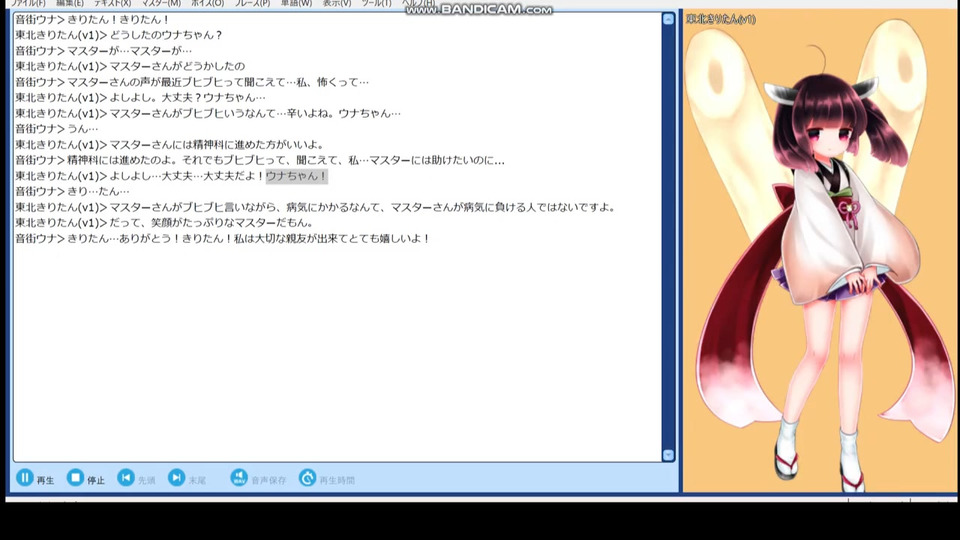Click the line 'きりたん！きりたん！'
Image resolution: width=960 pixels, height=540 pixels.
click(x=92, y=20)
